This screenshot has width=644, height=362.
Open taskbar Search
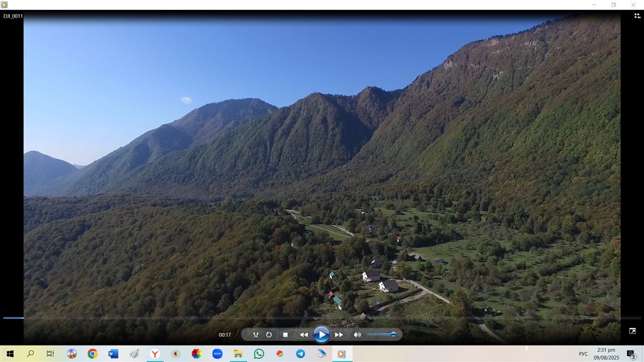(x=30, y=354)
